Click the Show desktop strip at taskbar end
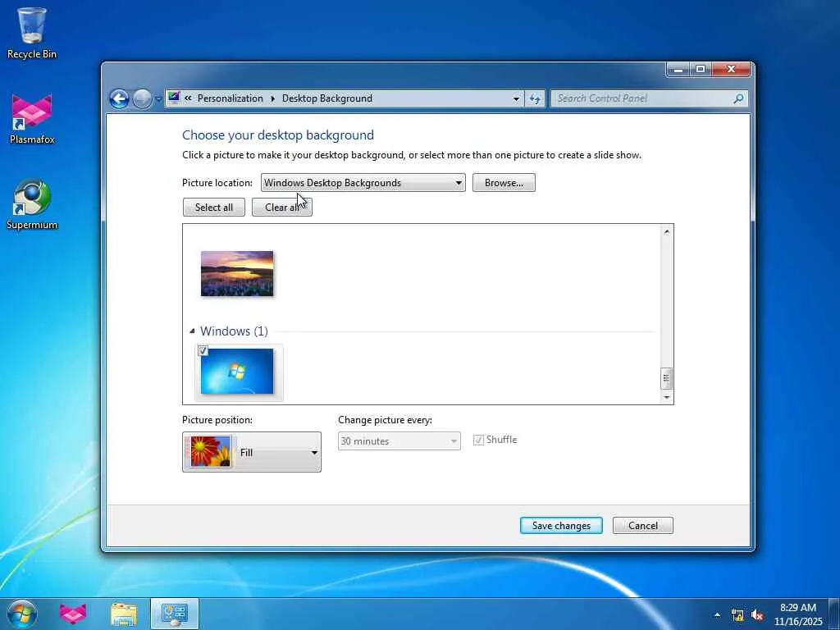 tap(834, 614)
